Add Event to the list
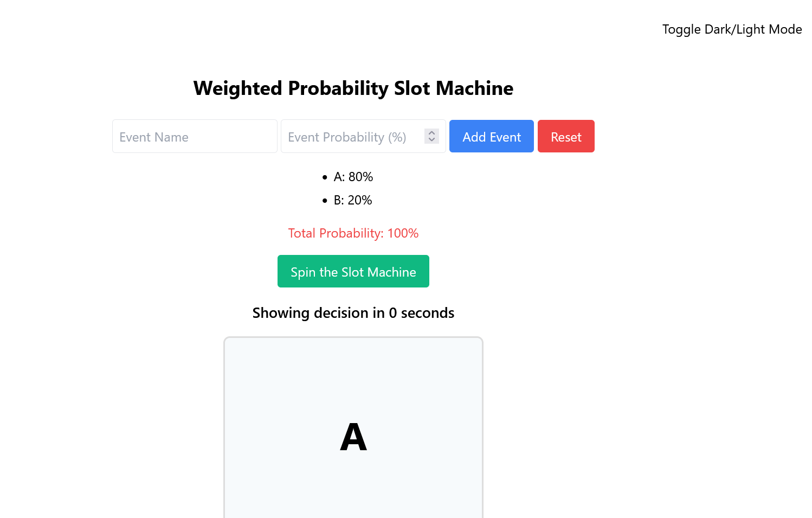Image resolution: width=812 pixels, height=518 pixels. click(x=492, y=136)
